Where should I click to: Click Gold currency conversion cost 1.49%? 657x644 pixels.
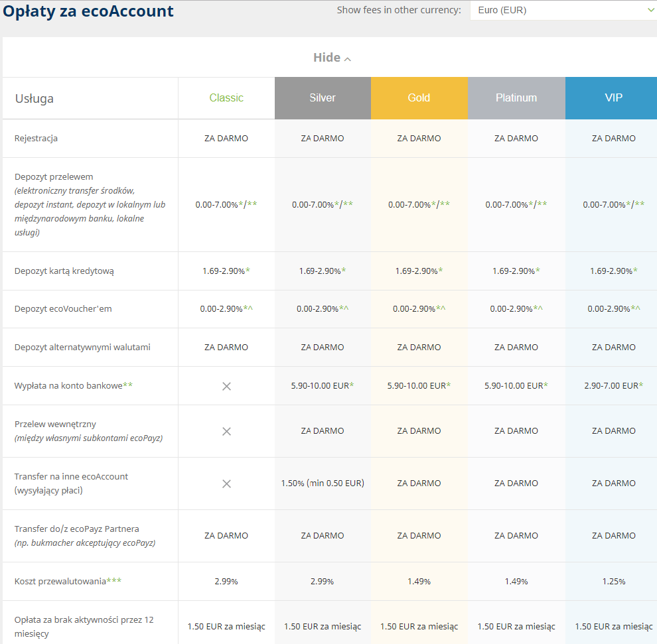419,581
